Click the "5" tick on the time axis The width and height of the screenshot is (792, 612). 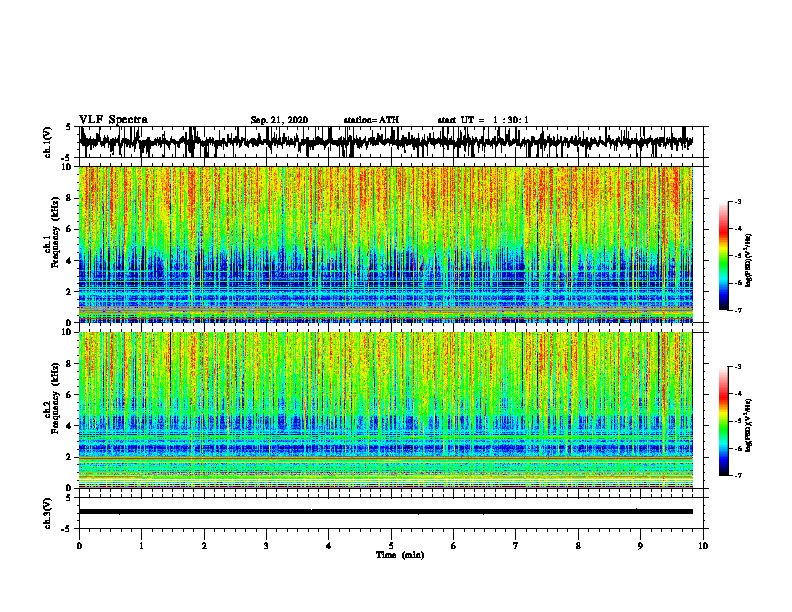coord(391,546)
